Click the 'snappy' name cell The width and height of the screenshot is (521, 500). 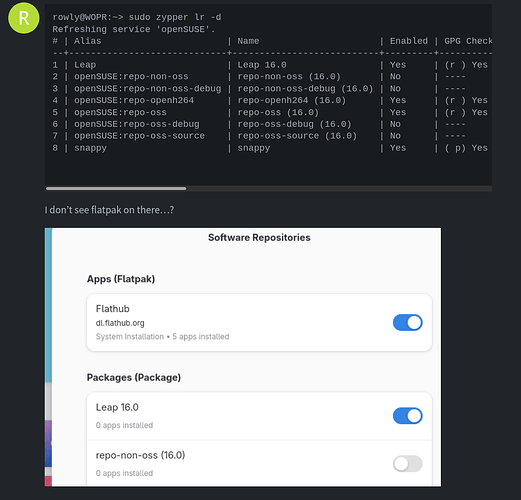point(254,148)
